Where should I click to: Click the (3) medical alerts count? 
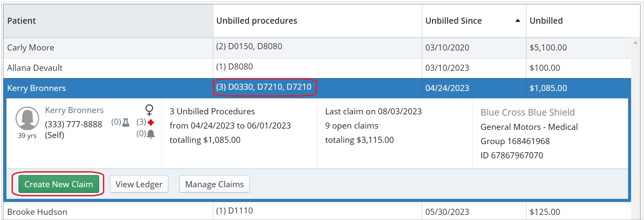pos(141,123)
